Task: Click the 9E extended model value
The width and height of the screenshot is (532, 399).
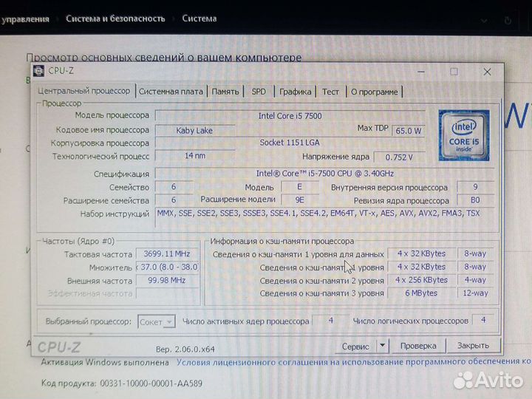Action: (x=299, y=199)
